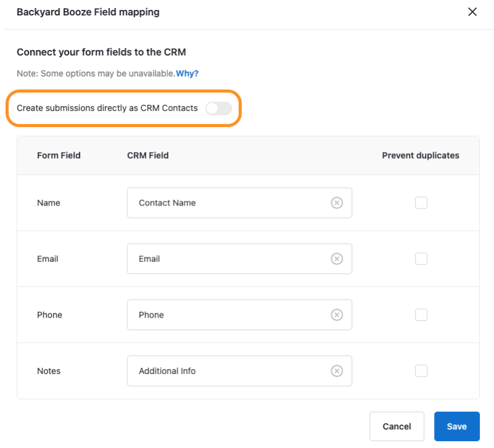Screen dimensions: 494x448
Task: Click the Form Field column header
Action: [x=59, y=156]
